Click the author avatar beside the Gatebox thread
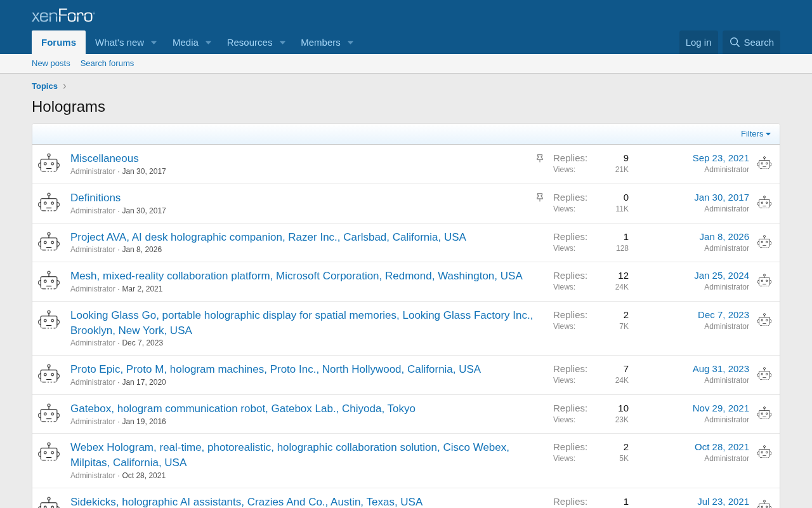812x508 pixels. tap(49, 414)
